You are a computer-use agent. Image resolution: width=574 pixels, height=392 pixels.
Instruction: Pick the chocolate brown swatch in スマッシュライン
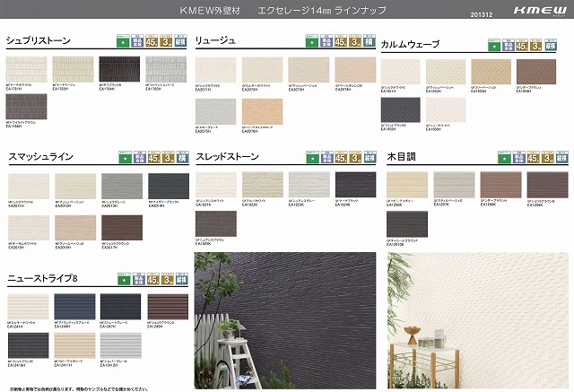click(x=122, y=228)
